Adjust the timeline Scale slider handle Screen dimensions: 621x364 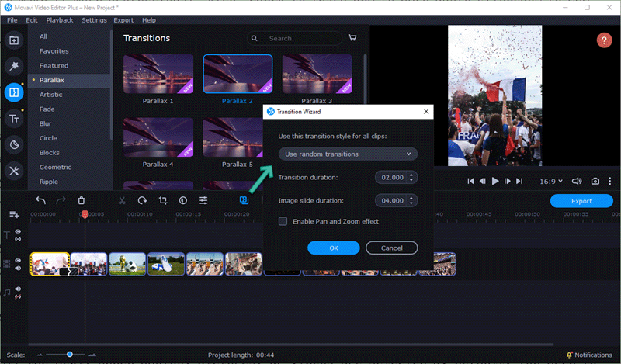[x=70, y=355]
